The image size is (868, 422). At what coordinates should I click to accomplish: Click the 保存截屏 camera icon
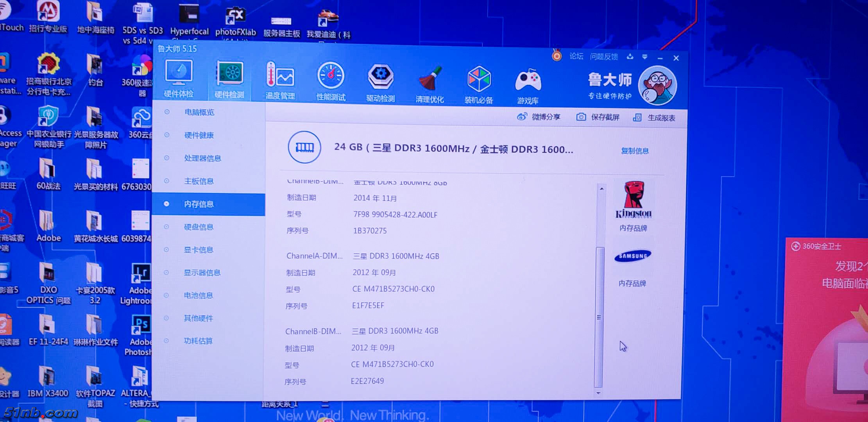(581, 117)
